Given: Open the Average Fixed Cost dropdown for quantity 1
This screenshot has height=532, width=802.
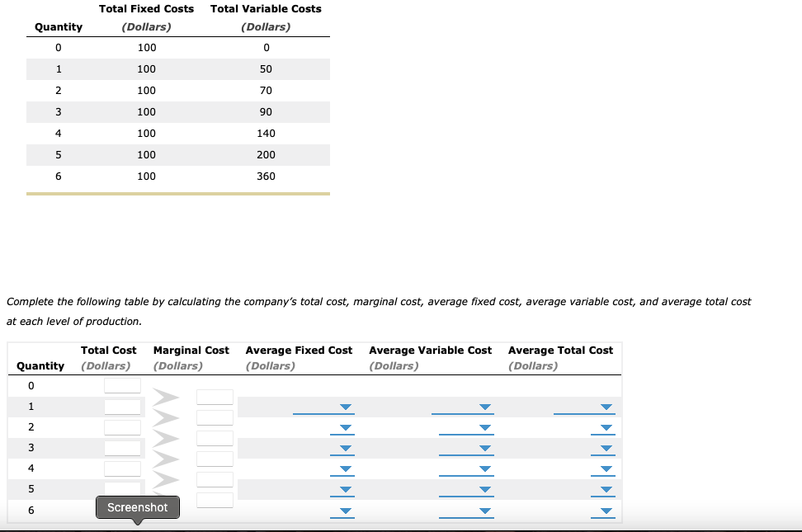Looking at the screenshot, I should tap(345, 407).
